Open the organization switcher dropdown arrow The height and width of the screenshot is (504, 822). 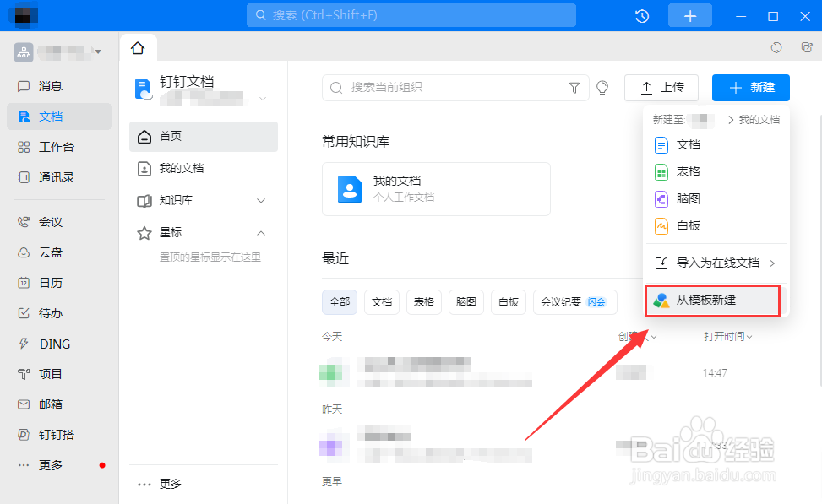click(x=98, y=51)
